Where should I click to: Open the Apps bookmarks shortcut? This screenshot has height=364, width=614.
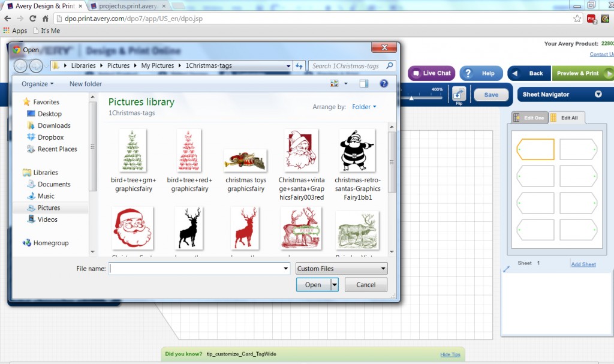[x=15, y=31]
